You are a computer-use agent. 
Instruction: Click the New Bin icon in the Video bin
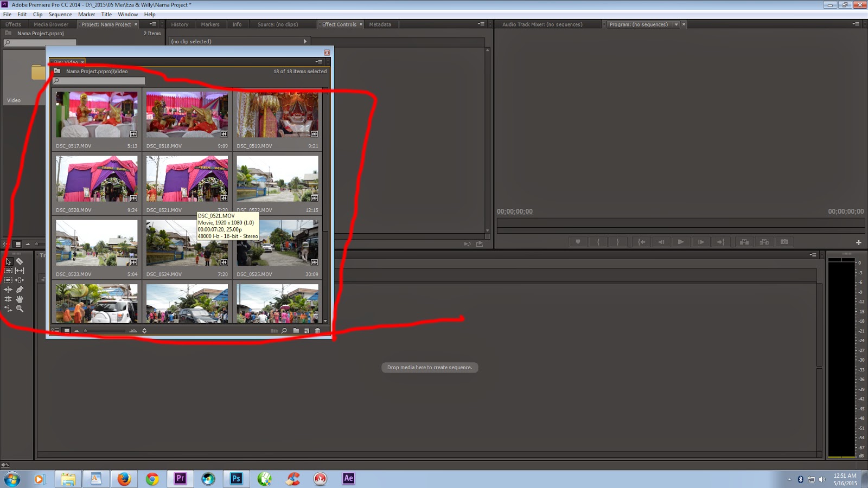pos(296,330)
